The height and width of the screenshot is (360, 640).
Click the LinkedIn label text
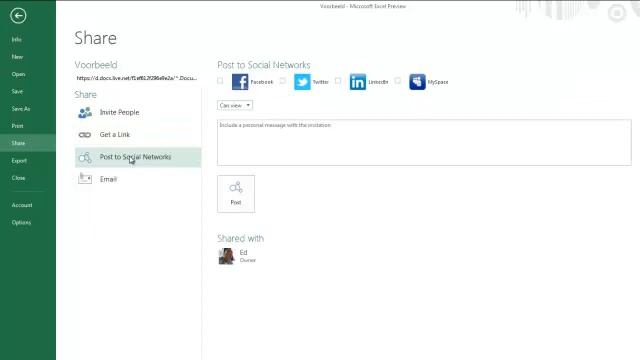coord(378,82)
